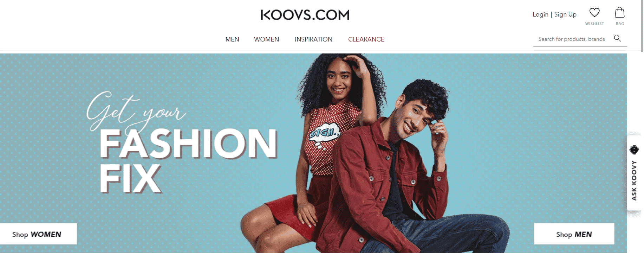This screenshot has width=644, height=261.
Task: Click the Sign Up link
Action: [x=565, y=14]
